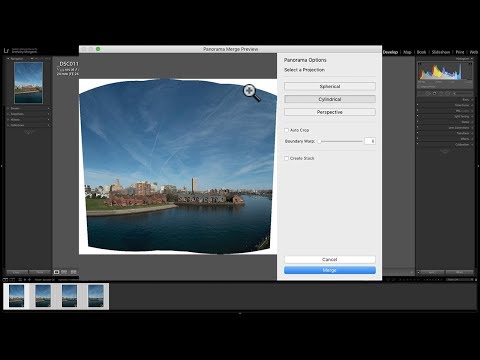Image resolution: width=480 pixels, height=360 pixels.
Task: Click the Boundary Warp value field
Action: [x=370, y=141]
